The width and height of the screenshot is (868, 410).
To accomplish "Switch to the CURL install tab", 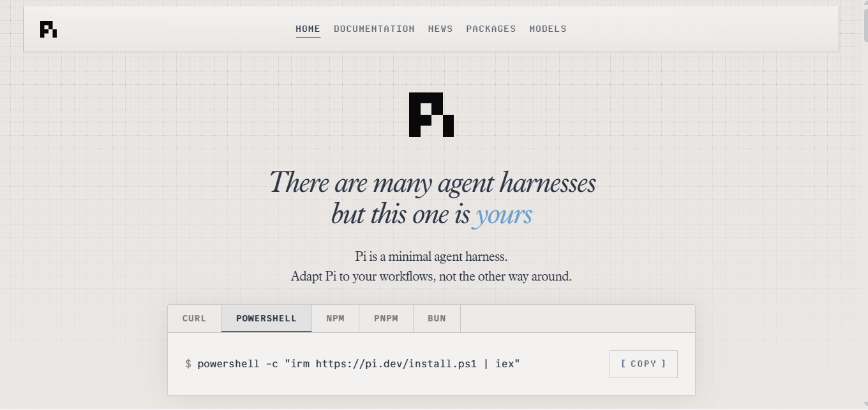I will point(195,318).
